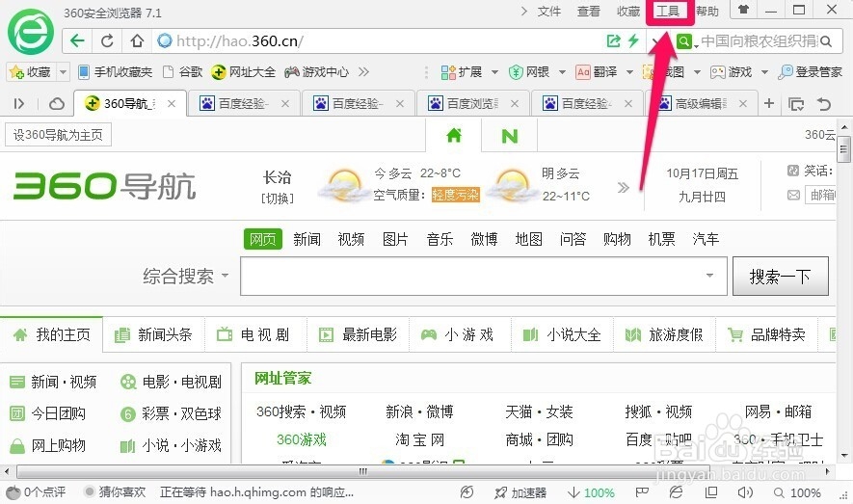
Task: Click the flag icon in status bar
Action: click(x=642, y=492)
